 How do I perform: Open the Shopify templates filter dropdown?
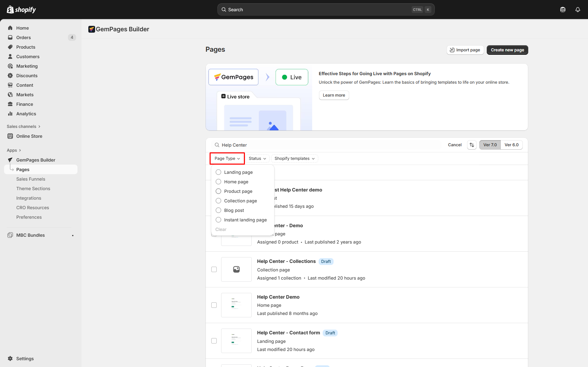tap(294, 159)
